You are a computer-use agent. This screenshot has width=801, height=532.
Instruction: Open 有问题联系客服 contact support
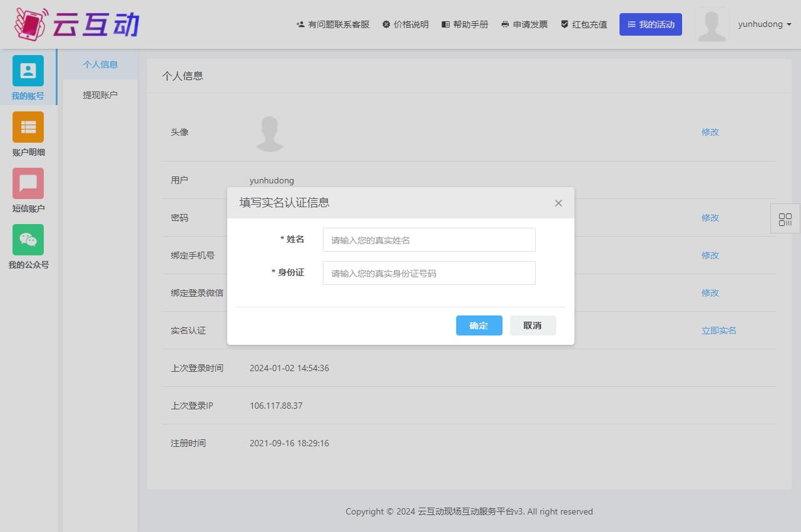pyautogui.click(x=332, y=24)
